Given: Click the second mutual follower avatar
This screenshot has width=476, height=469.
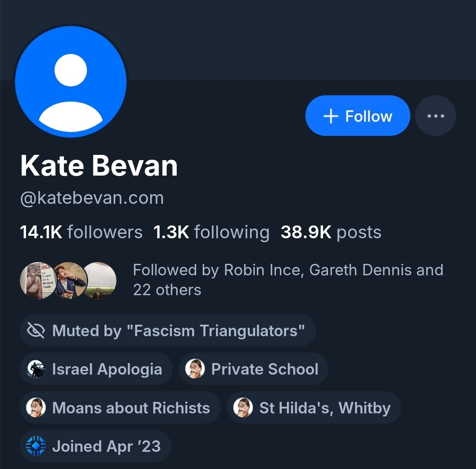Looking at the screenshot, I should [69, 281].
